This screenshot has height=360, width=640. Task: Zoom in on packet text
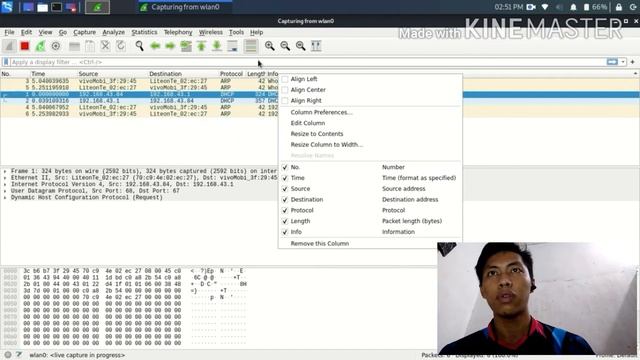point(269,46)
